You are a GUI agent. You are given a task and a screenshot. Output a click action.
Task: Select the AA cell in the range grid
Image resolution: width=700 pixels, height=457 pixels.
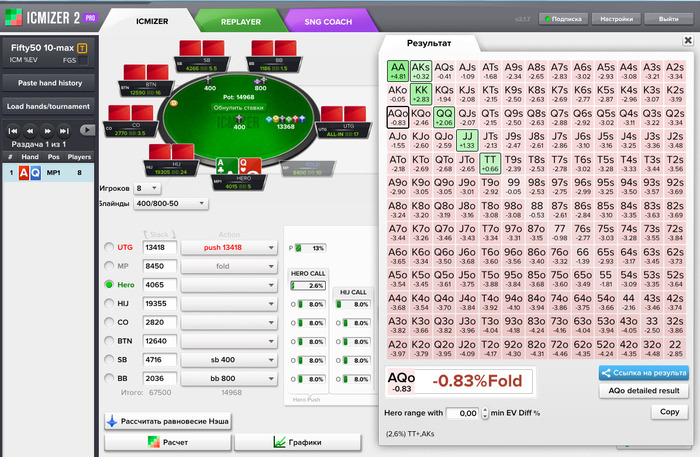398,71
